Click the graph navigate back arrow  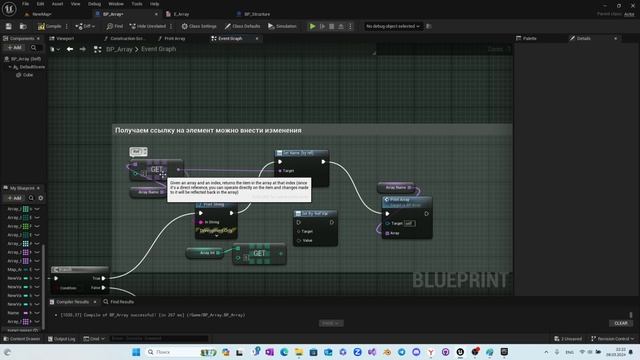click(70, 49)
